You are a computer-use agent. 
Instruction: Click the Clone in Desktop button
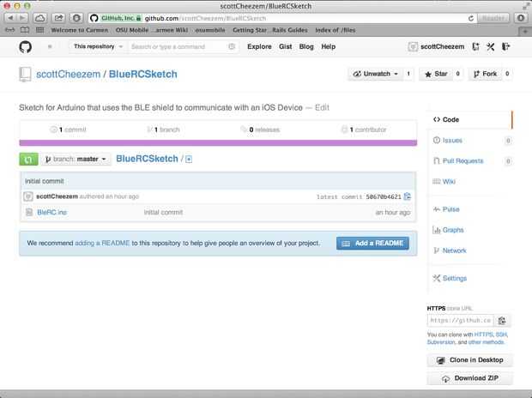pos(470,360)
